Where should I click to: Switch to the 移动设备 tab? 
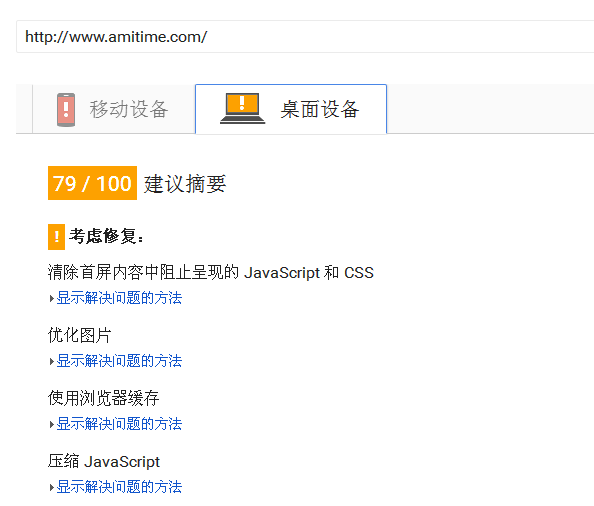[114, 109]
